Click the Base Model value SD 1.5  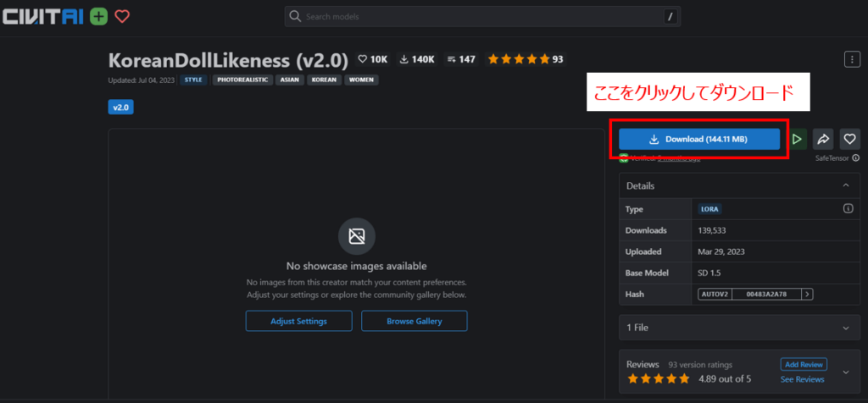pos(709,273)
